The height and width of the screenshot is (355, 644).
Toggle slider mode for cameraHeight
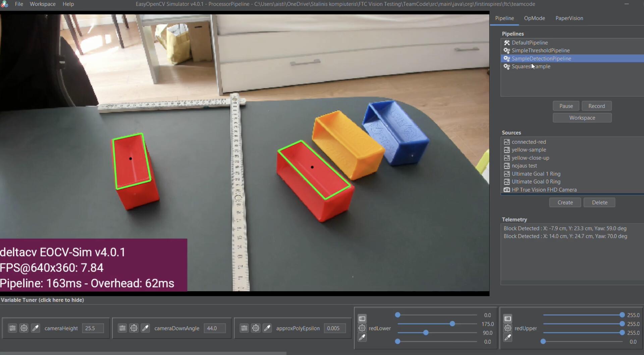[x=12, y=328]
